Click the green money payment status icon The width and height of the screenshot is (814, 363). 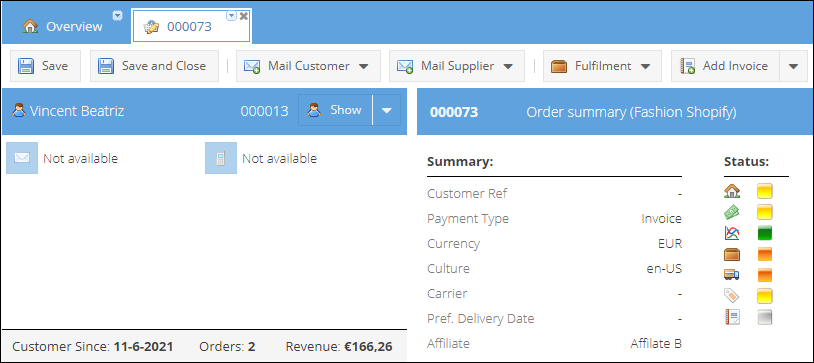pyautogui.click(x=731, y=212)
